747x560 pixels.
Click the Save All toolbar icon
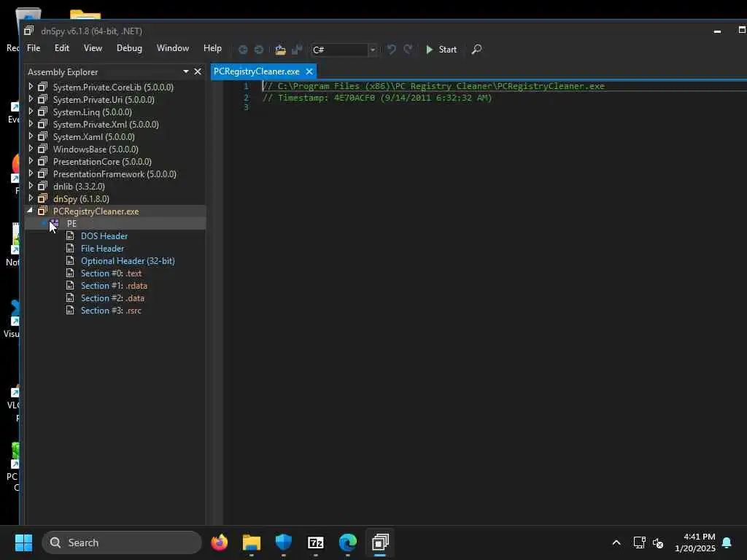pos(298,50)
